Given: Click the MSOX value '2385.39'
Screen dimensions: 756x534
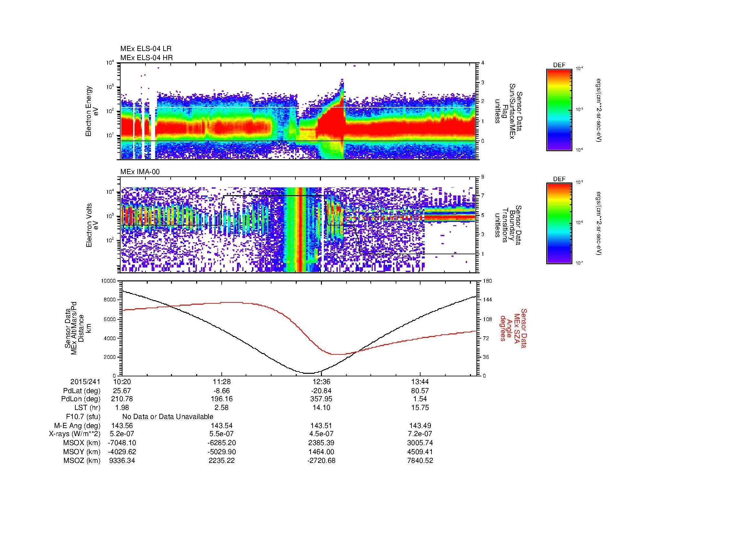Looking at the screenshot, I should [x=321, y=443].
